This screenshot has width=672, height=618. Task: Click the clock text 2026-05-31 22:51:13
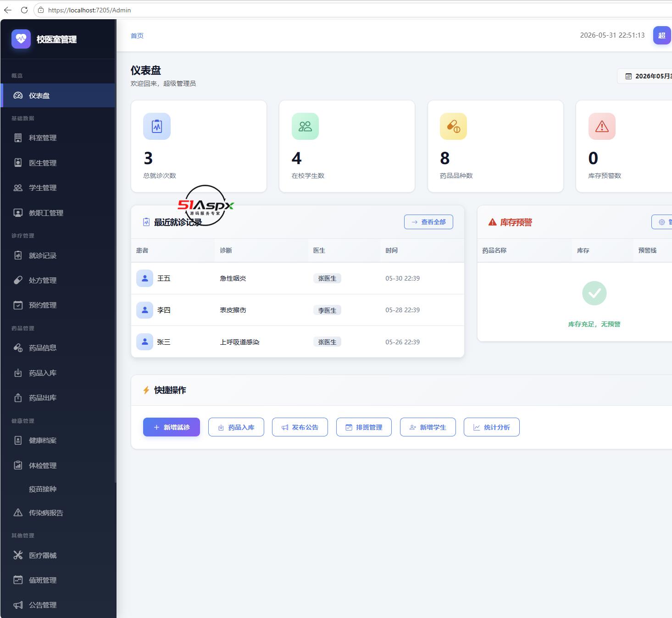[x=612, y=35]
